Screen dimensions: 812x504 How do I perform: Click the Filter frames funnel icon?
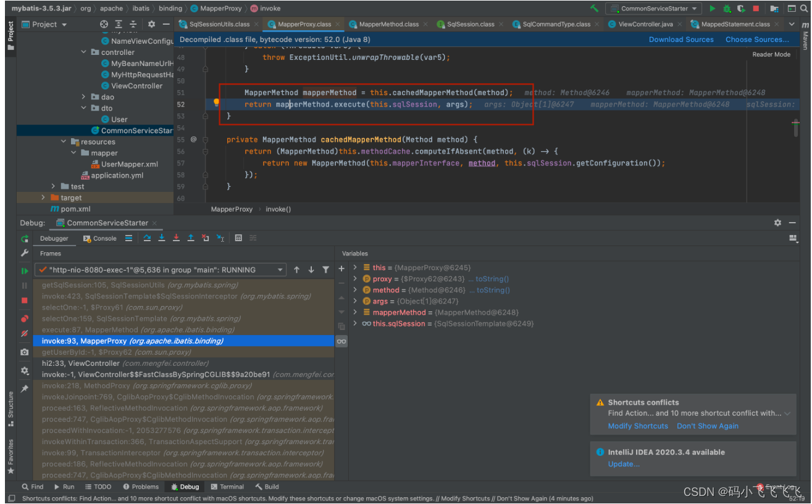[325, 270]
